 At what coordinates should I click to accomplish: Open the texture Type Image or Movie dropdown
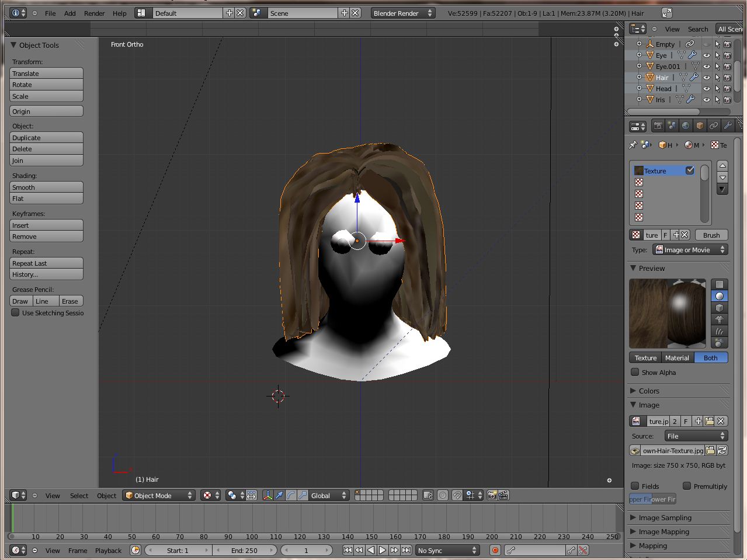(x=690, y=250)
